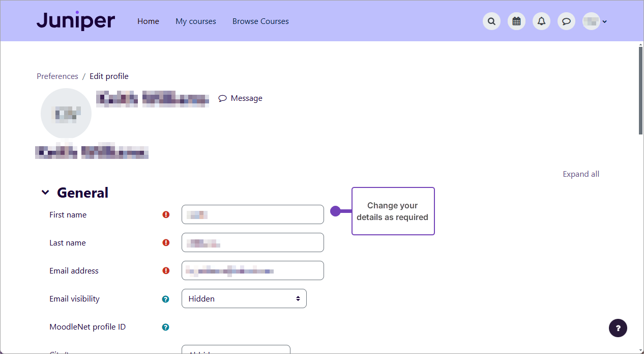This screenshot has height=354, width=644.
Task: Navigate to My courses
Action: (x=195, y=21)
